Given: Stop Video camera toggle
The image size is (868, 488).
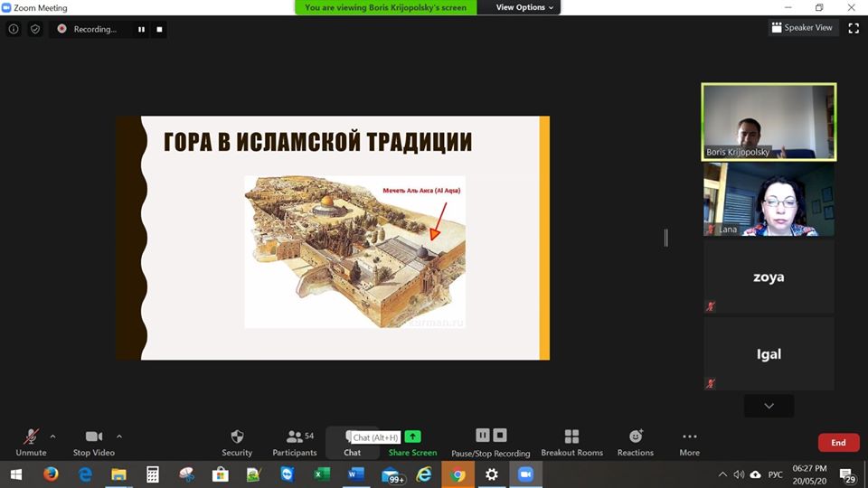Looking at the screenshot, I should tap(93, 437).
